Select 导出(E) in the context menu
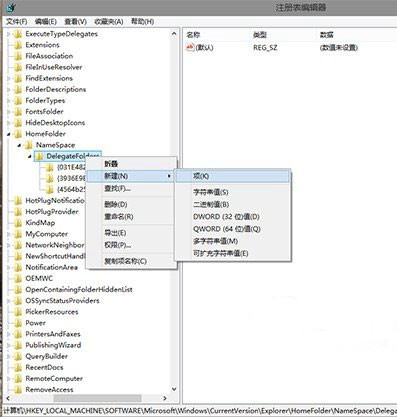397x417 pixels. coord(131,233)
